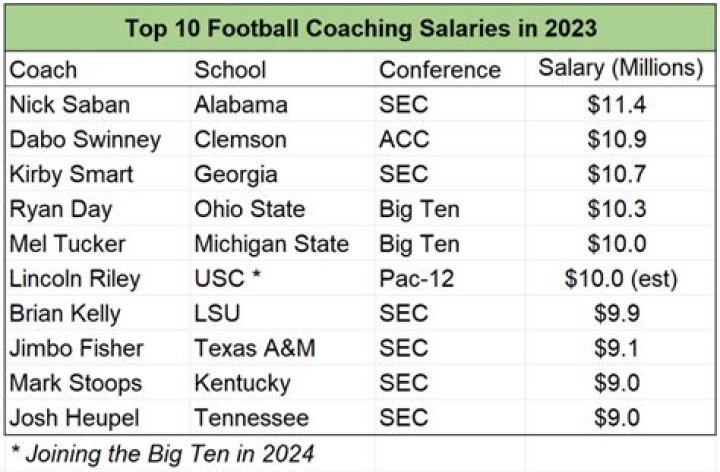Click Kirby Smart's name cell
The height and width of the screenshot is (472, 720).
tap(70, 175)
